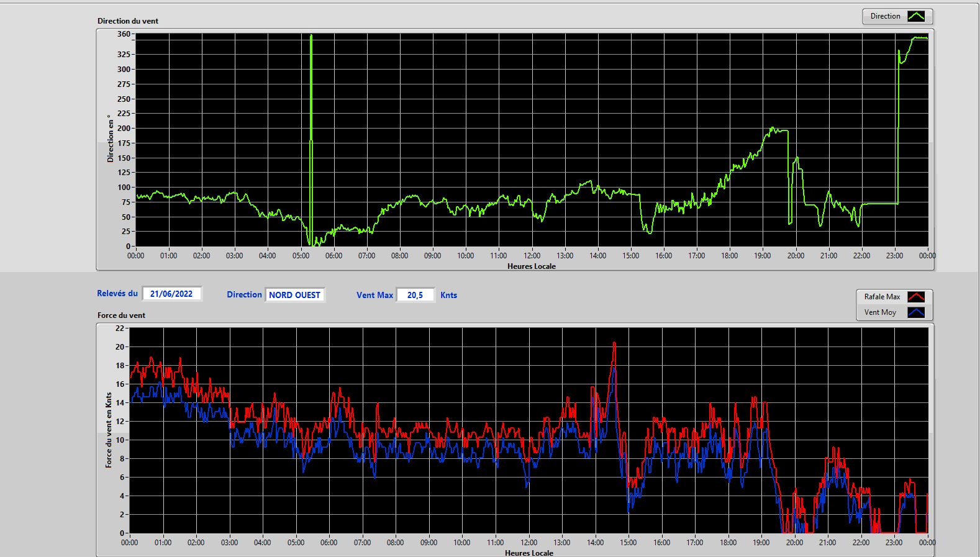The height and width of the screenshot is (557, 980).
Task: Click the Knts unit label
Action: 448,296
